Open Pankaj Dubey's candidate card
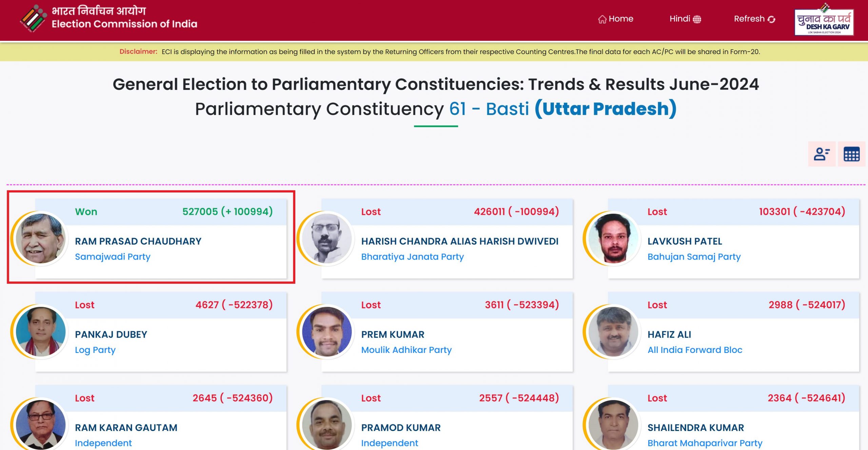 click(161, 332)
